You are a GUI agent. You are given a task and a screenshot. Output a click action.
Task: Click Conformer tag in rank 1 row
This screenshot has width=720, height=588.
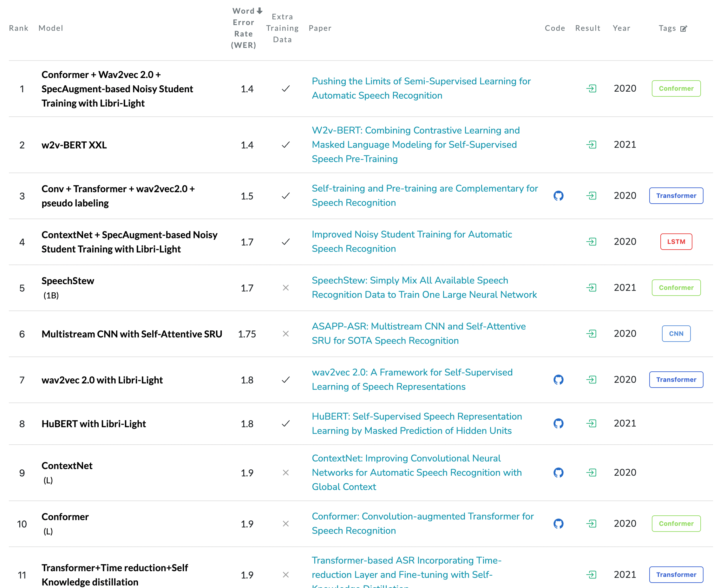(676, 88)
